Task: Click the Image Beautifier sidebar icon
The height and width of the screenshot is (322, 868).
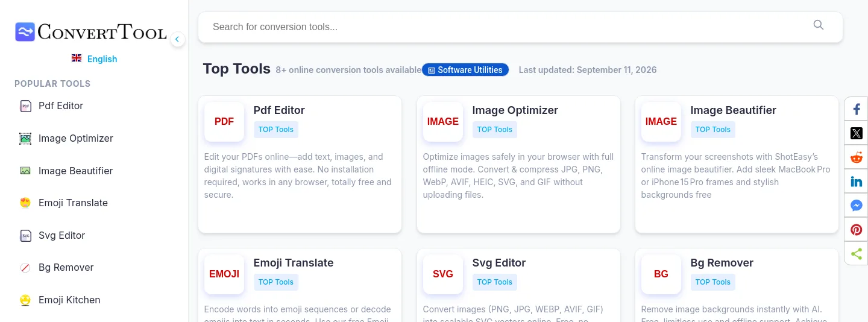Action: click(25, 171)
